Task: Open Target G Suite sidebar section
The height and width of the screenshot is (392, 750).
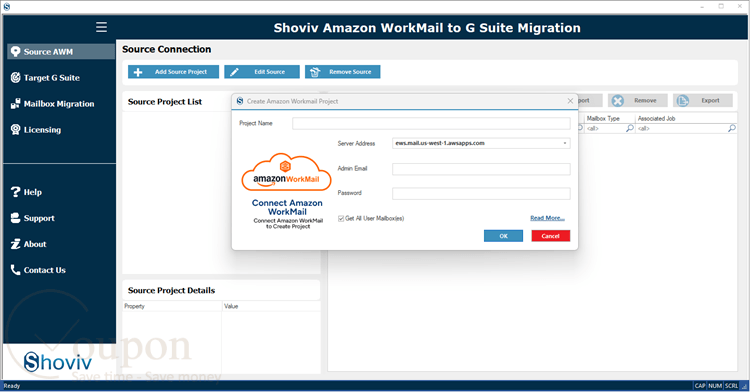Action: coord(52,77)
